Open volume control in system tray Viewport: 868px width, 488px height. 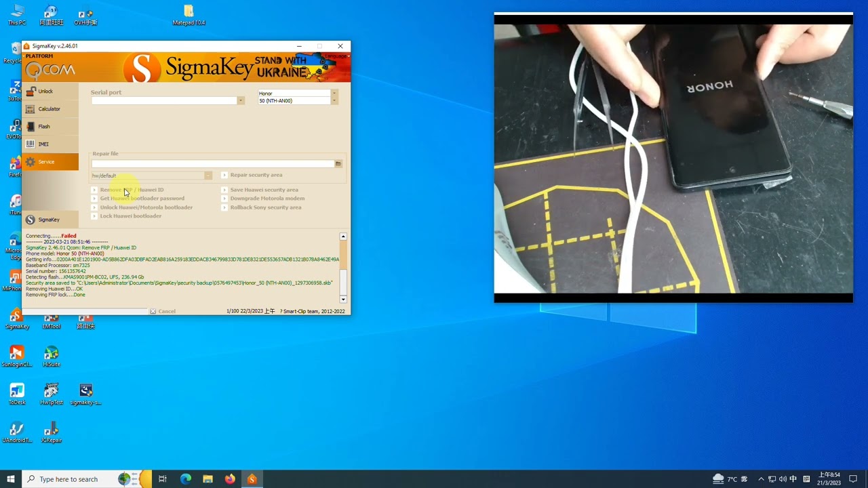pos(783,479)
